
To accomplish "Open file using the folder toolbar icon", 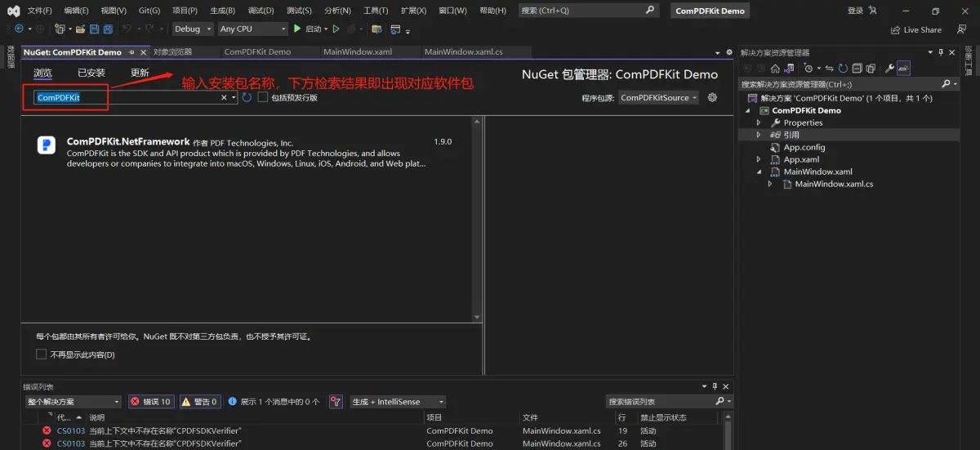I will click(81, 29).
